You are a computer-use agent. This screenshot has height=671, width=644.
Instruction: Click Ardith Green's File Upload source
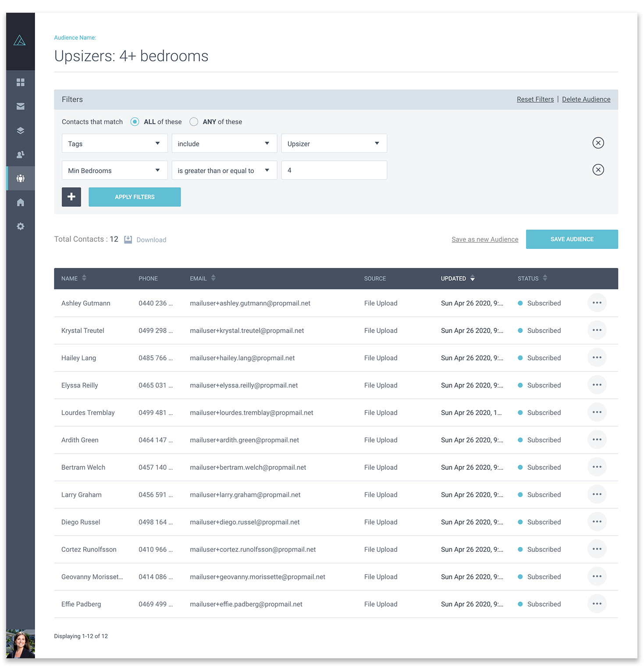(x=381, y=440)
